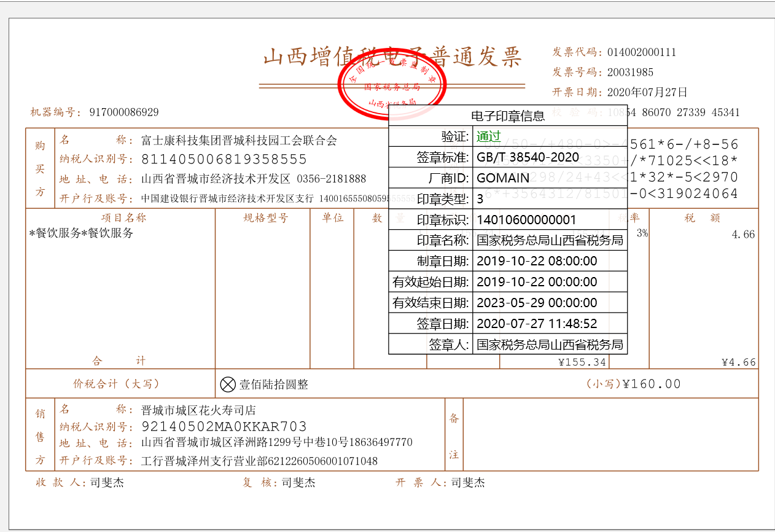775x532 pixels.
Task: Click the 签章标准 label
Action: tap(443, 157)
